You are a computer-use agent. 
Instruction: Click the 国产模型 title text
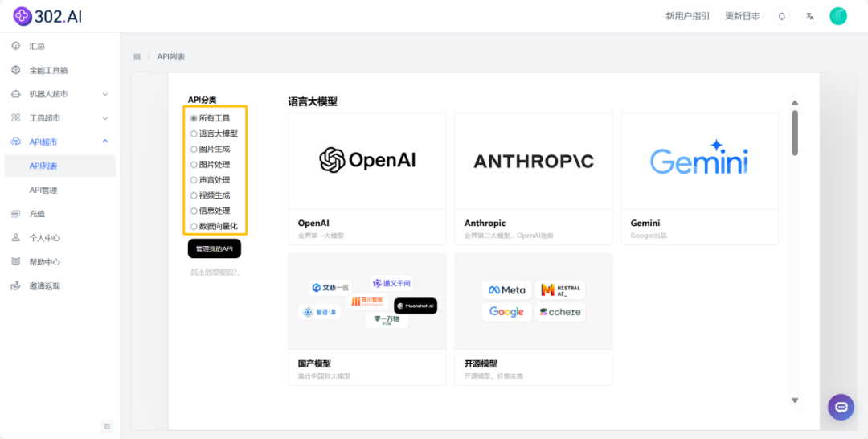[x=314, y=363]
